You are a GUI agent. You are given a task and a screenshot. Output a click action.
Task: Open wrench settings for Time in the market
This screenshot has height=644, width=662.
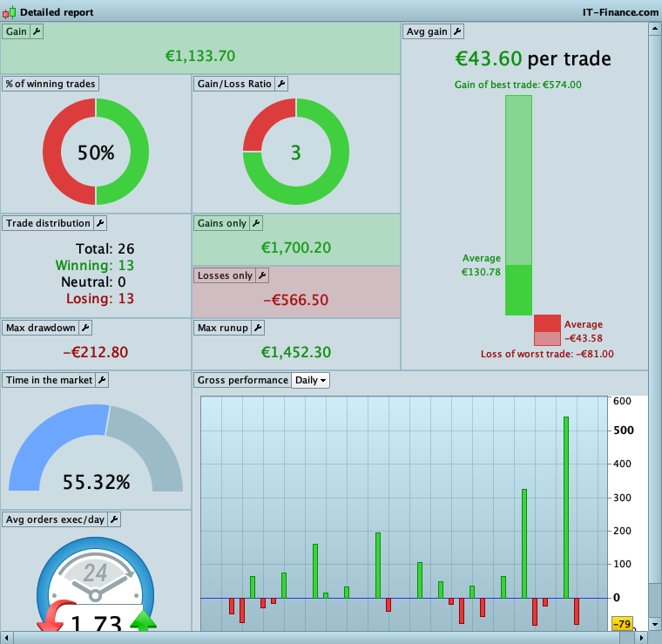[102, 380]
